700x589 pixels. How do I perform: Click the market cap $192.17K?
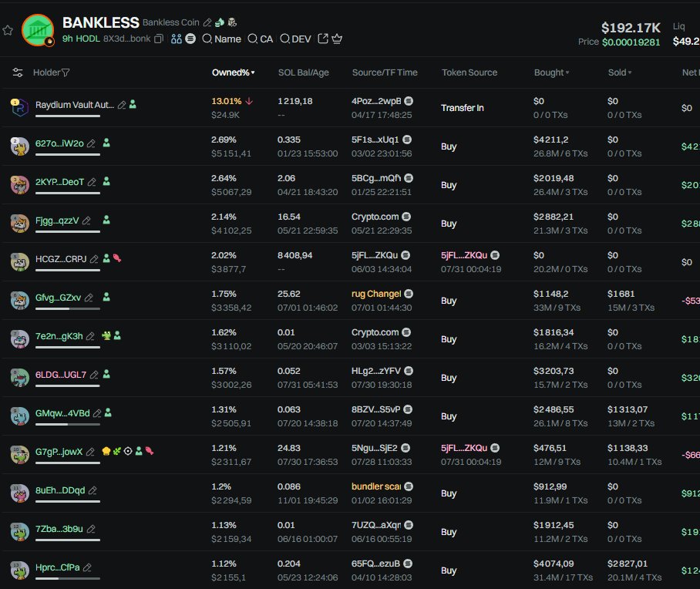(x=631, y=28)
